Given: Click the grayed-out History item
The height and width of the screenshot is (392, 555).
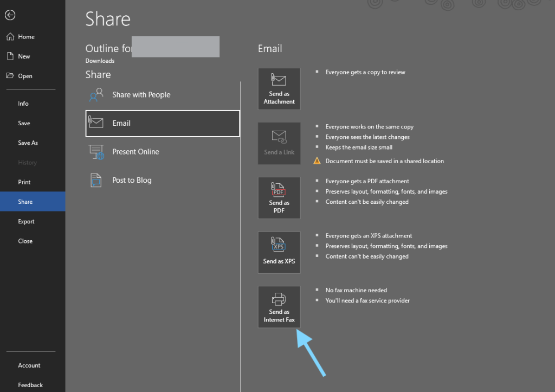Looking at the screenshot, I should click(x=27, y=163).
